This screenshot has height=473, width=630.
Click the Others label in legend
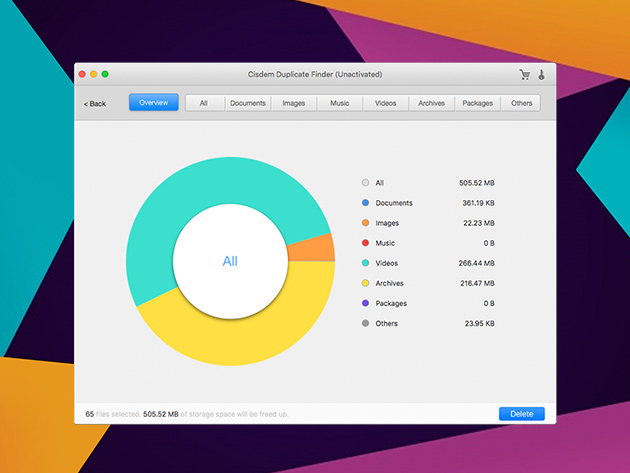click(x=387, y=324)
